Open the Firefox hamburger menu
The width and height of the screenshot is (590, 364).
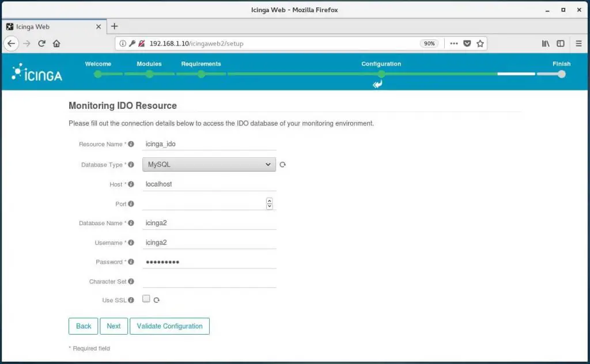point(578,44)
